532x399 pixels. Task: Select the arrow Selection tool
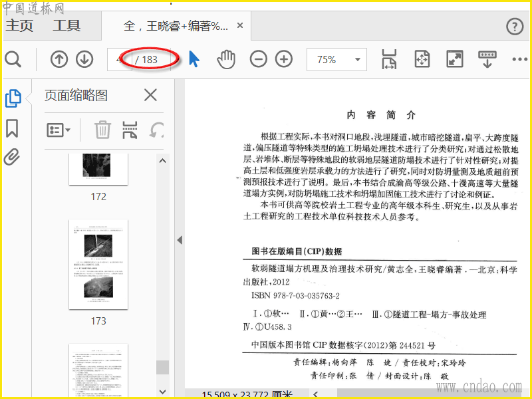[x=194, y=59]
